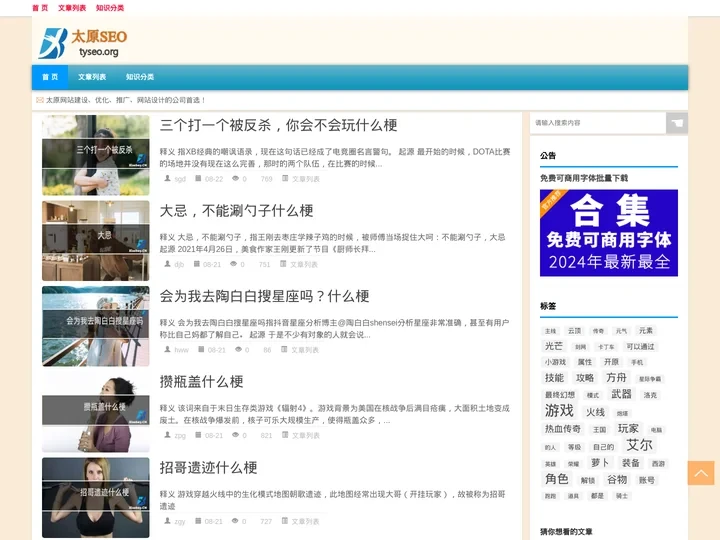Click the mail icon beside the announcement text
Viewport: 720px width, 540px height.
coord(40,100)
